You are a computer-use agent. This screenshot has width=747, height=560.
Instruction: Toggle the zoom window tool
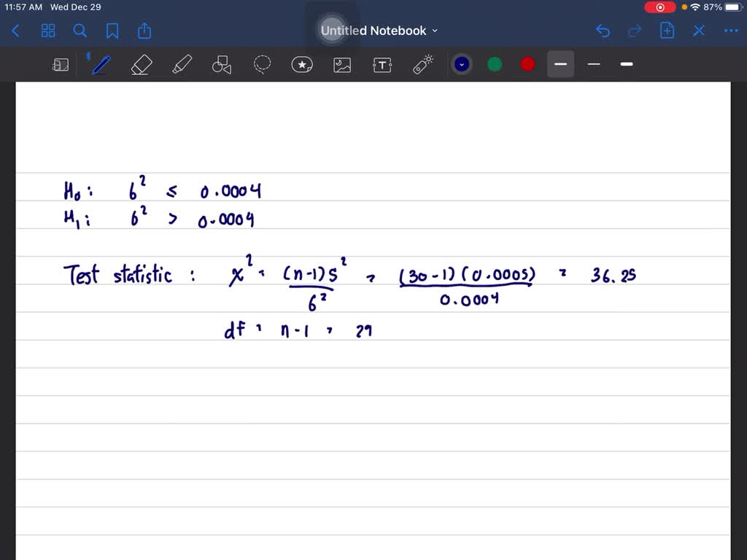coord(61,65)
